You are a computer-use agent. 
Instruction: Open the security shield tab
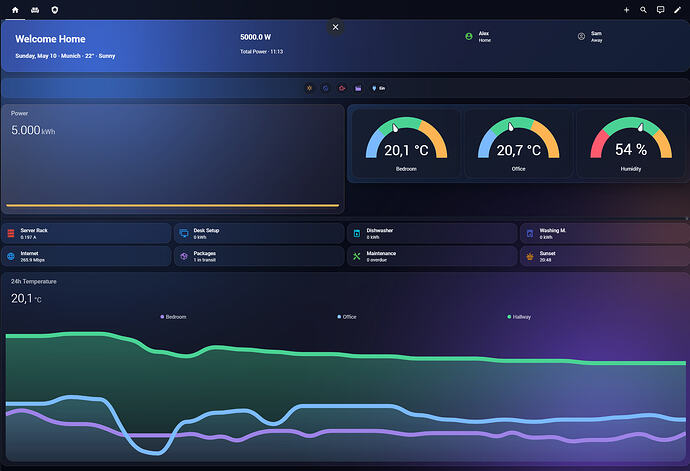(55, 10)
